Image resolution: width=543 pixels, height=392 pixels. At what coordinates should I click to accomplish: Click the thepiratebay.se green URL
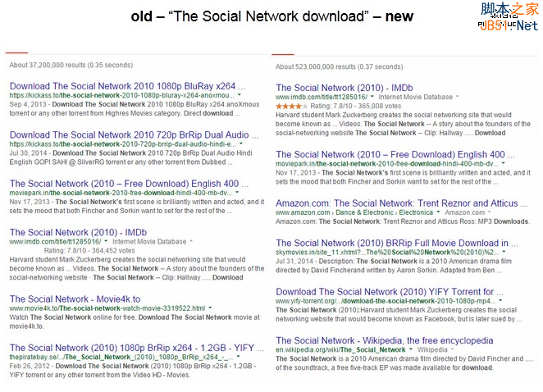tap(121, 357)
